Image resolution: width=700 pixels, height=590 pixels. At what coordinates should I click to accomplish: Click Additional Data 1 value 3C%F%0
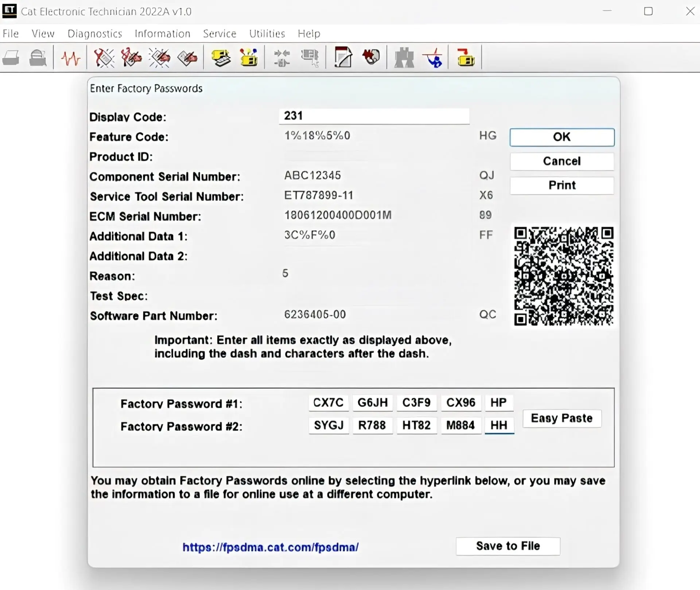[310, 235]
